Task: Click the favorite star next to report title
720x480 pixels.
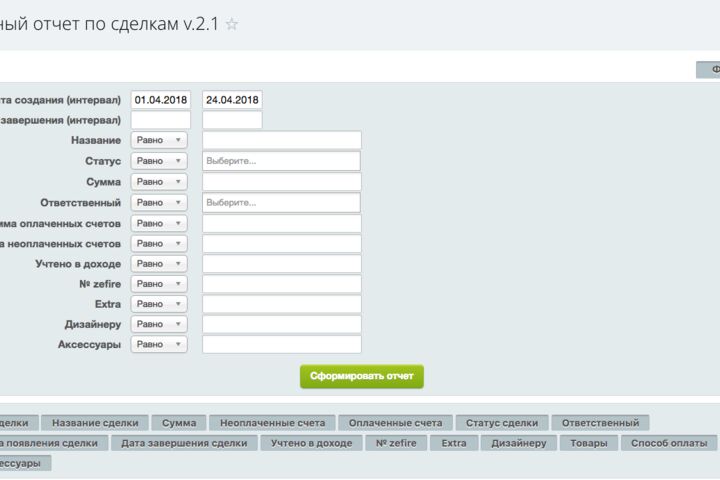Action: click(231, 24)
